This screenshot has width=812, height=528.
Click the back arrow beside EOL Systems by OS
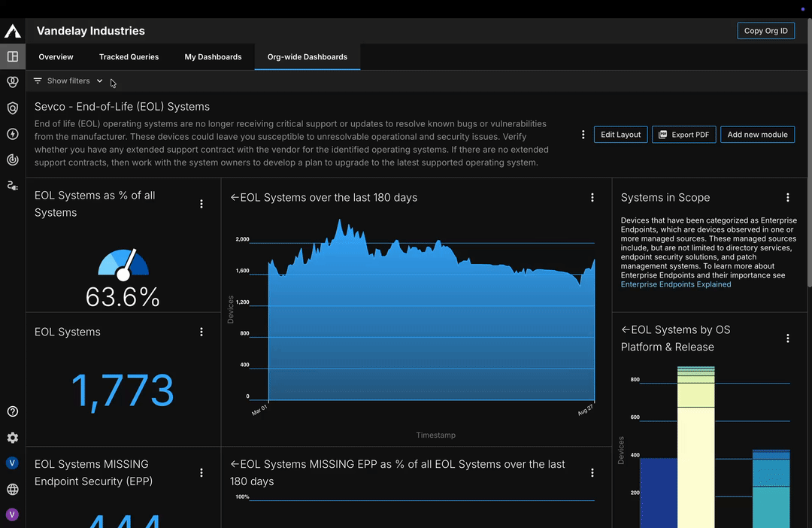tap(626, 329)
